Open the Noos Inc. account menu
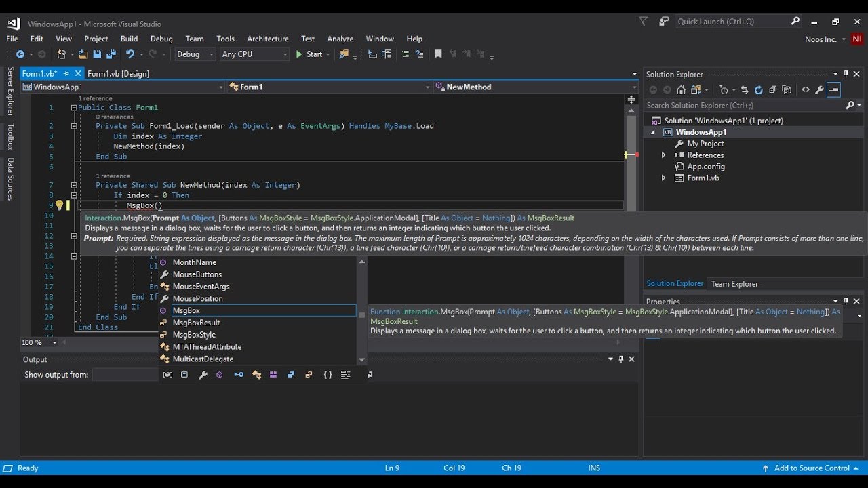This screenshot has width=868, height=488. (825, 39)
